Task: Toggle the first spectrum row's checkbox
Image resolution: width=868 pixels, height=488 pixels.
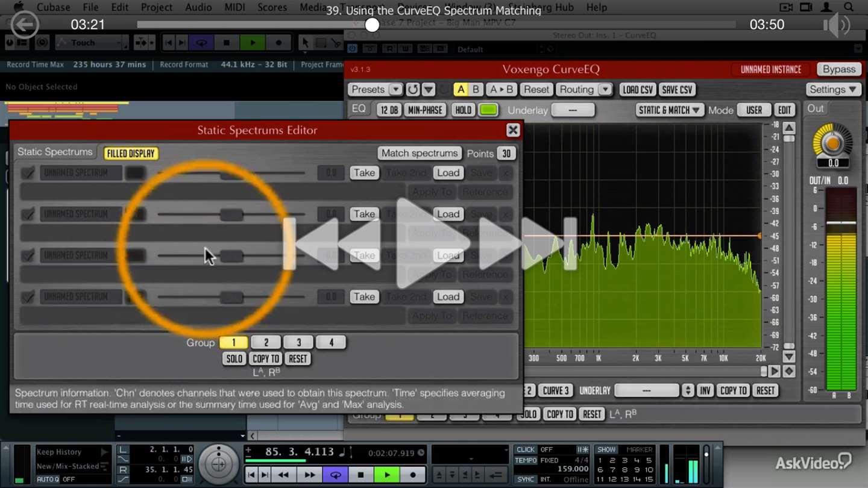Action: [x=28, y=173]
